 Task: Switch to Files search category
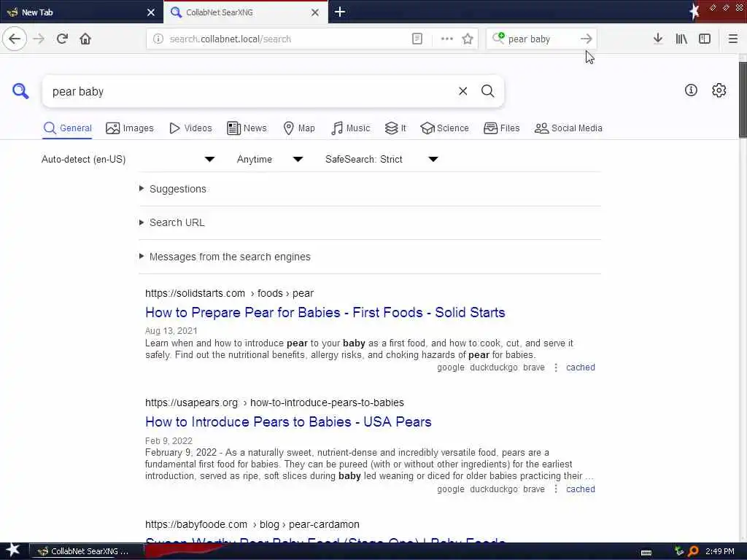tap(501, 128)
